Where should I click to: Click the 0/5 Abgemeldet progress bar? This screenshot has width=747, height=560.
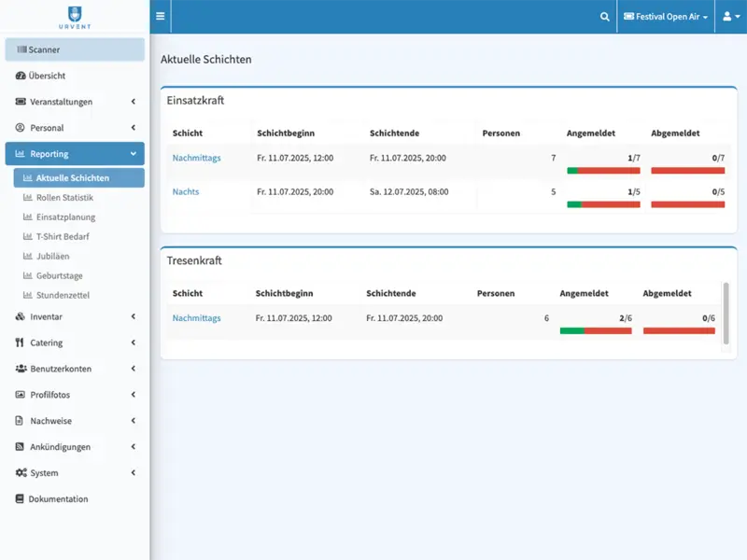(688, 204)
